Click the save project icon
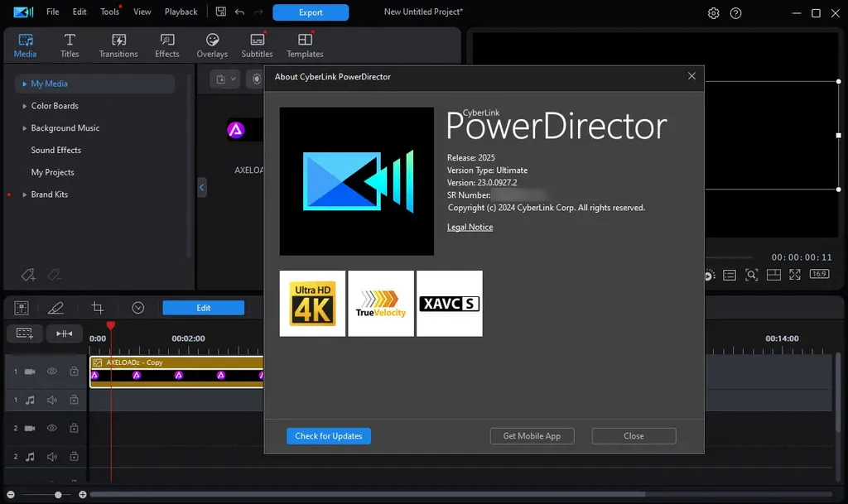 (220, 12)
